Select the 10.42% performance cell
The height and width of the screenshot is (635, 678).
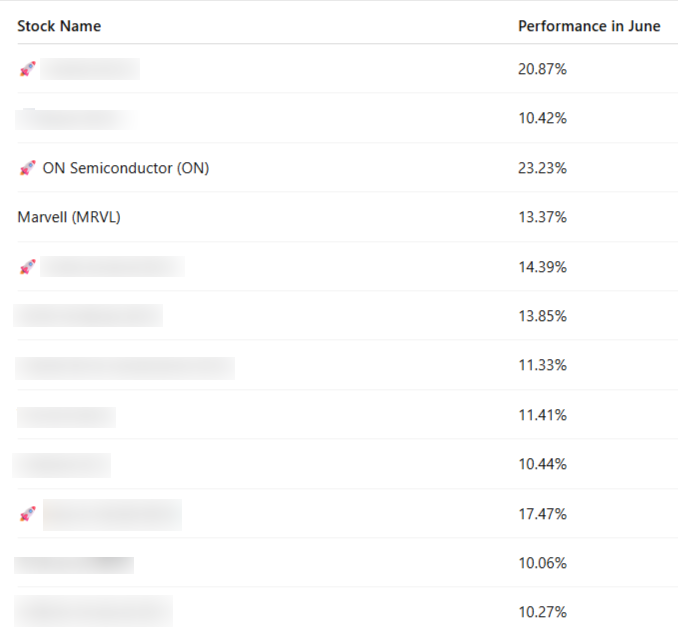click(542, 118)
